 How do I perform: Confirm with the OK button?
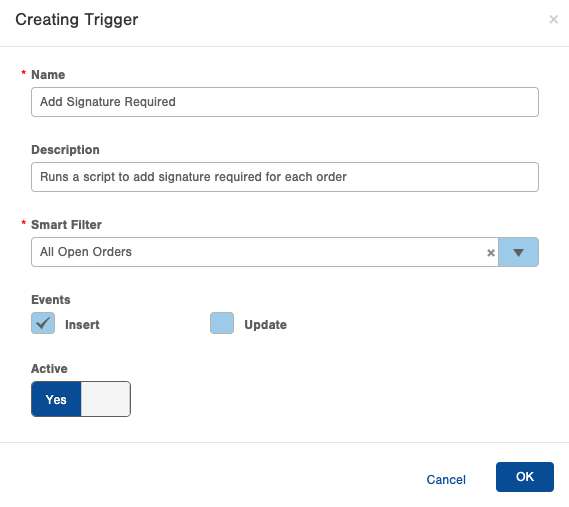tap(525, 477)
